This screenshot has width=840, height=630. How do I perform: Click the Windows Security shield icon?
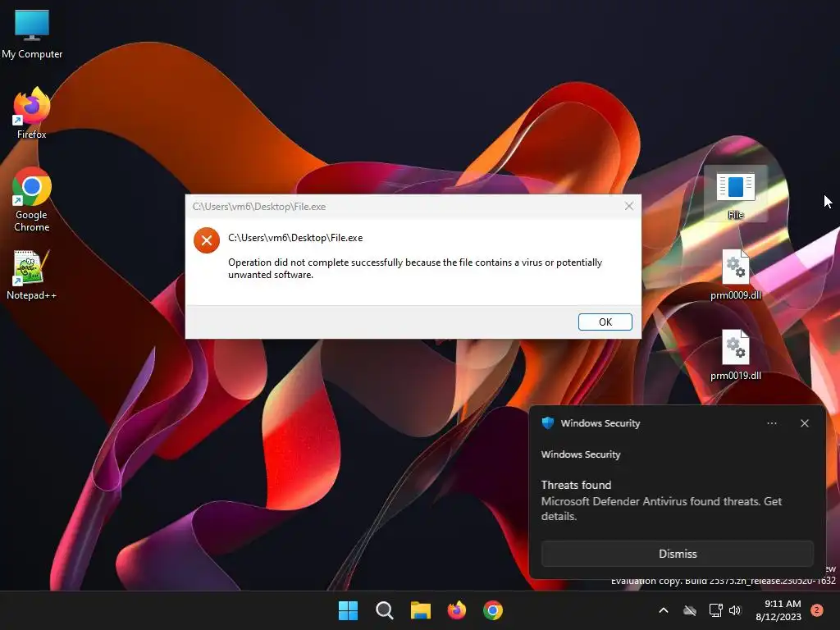coord(547,422)
